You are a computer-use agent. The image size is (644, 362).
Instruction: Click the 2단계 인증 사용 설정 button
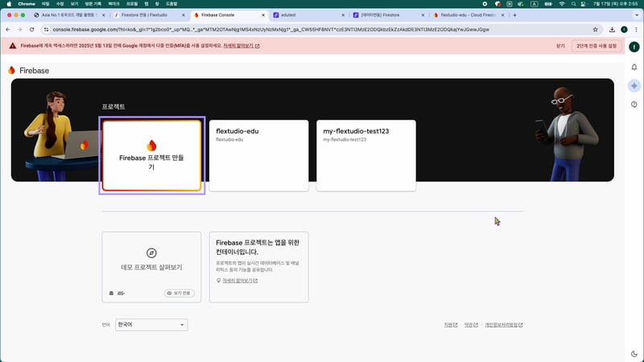click(597, 46)
